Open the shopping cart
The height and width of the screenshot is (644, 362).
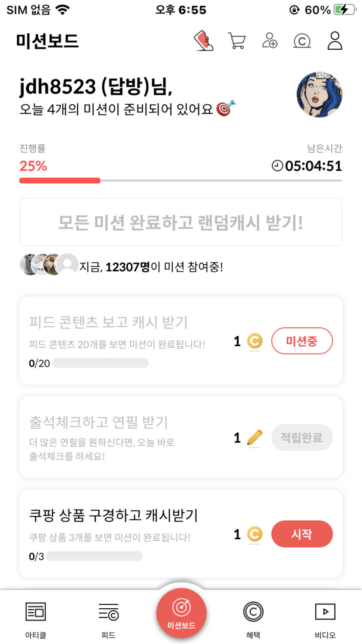coord(236,41)
